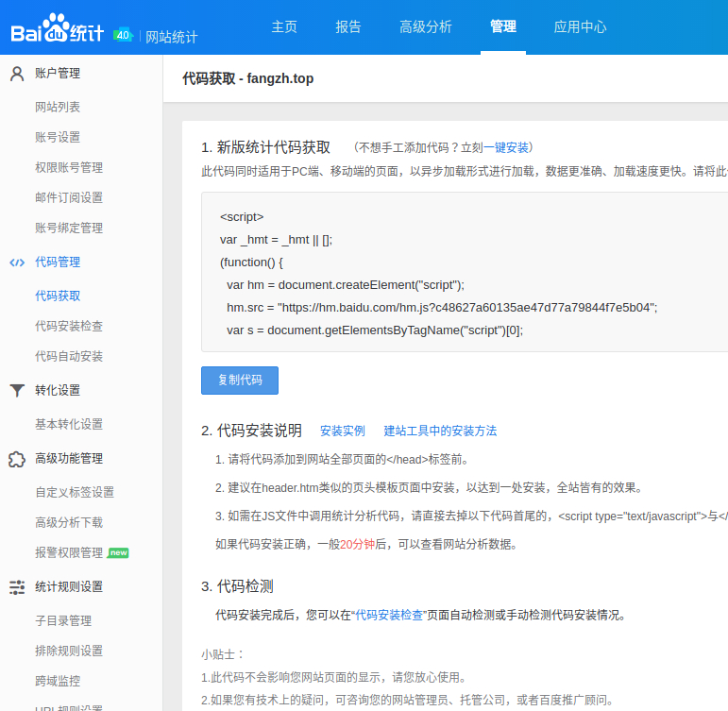Click the opening <script> code line
The height and width of the screenshot is (711, 728).
[242, 217]
